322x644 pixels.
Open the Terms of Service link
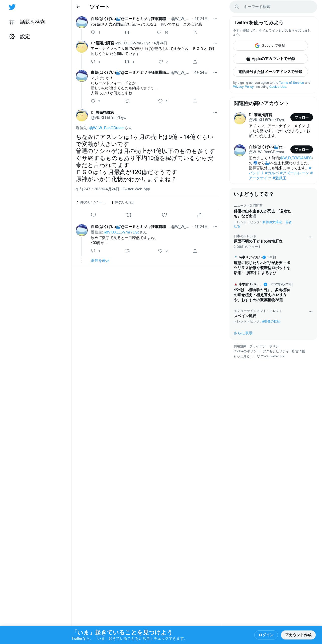pyautogui.click(x=291, y=83)
